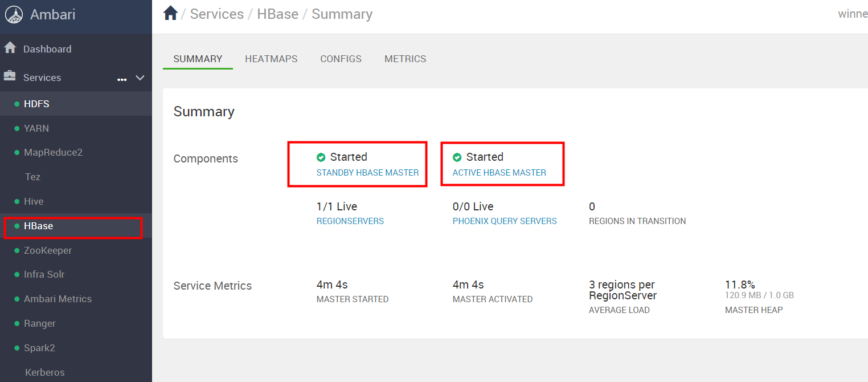Click the HBase green status dot
868x382 pixels.
point(17,226)
